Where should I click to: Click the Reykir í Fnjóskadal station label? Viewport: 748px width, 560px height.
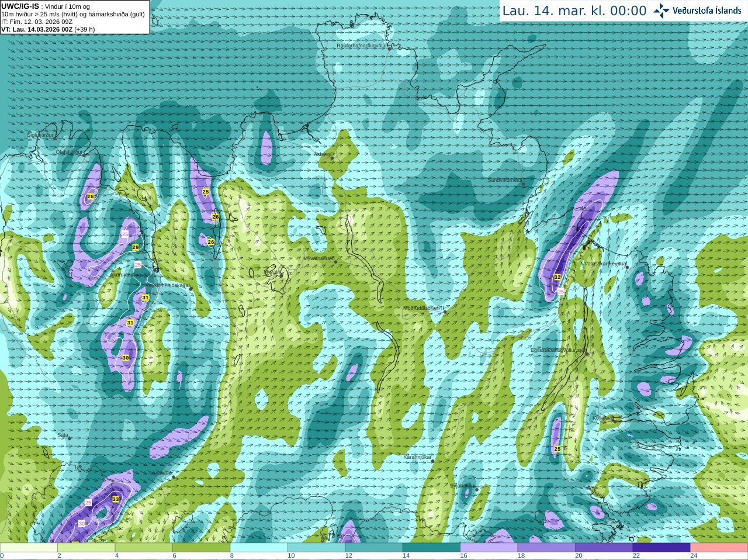(x=168, y=285)
